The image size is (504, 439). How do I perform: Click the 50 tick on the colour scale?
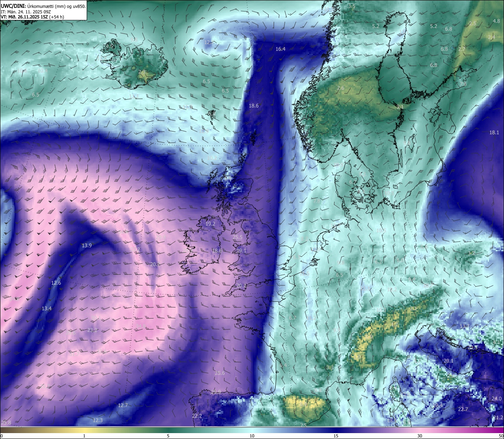tap(501, 436)
